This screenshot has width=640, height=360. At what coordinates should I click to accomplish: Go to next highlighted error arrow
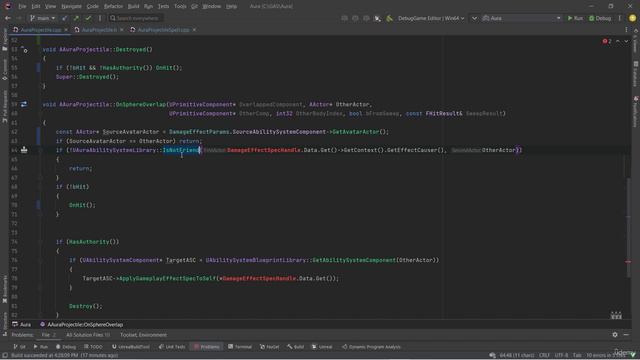pyautogui.click(x=626, y=41)
